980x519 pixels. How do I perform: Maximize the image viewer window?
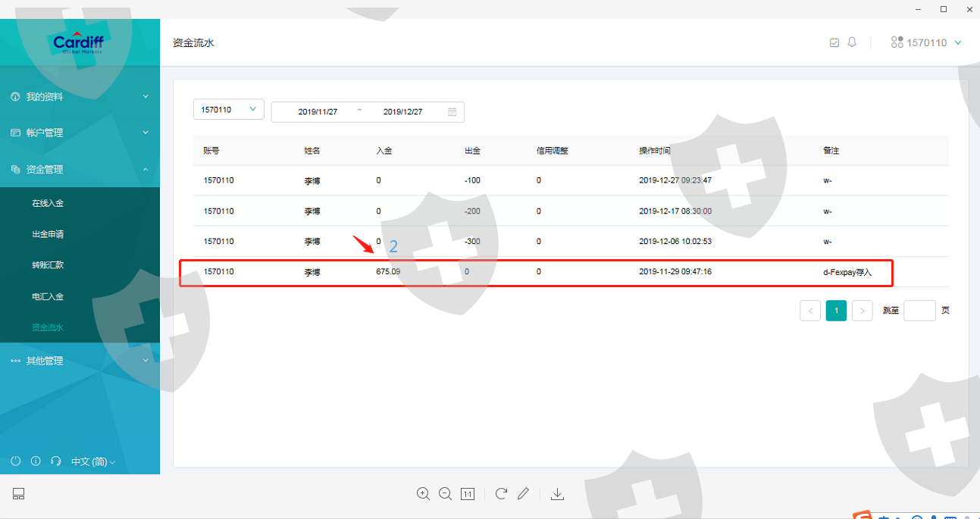click(x=944, y=9)
